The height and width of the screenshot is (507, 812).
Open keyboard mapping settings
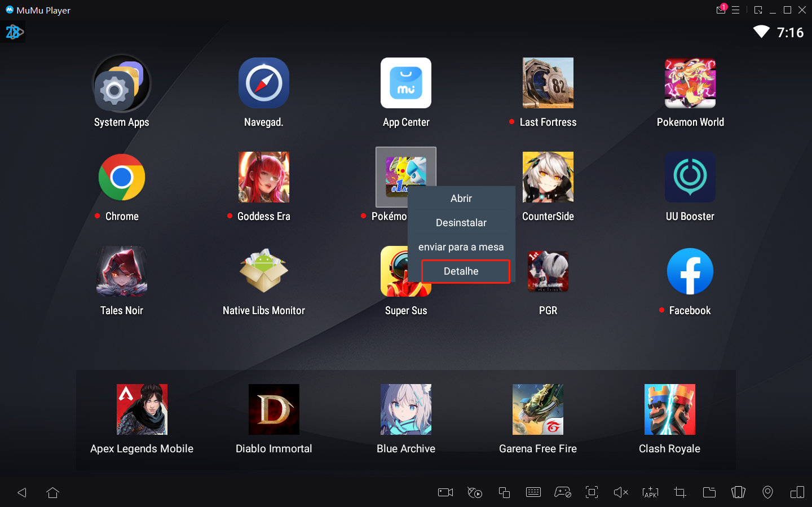[533, 492]
